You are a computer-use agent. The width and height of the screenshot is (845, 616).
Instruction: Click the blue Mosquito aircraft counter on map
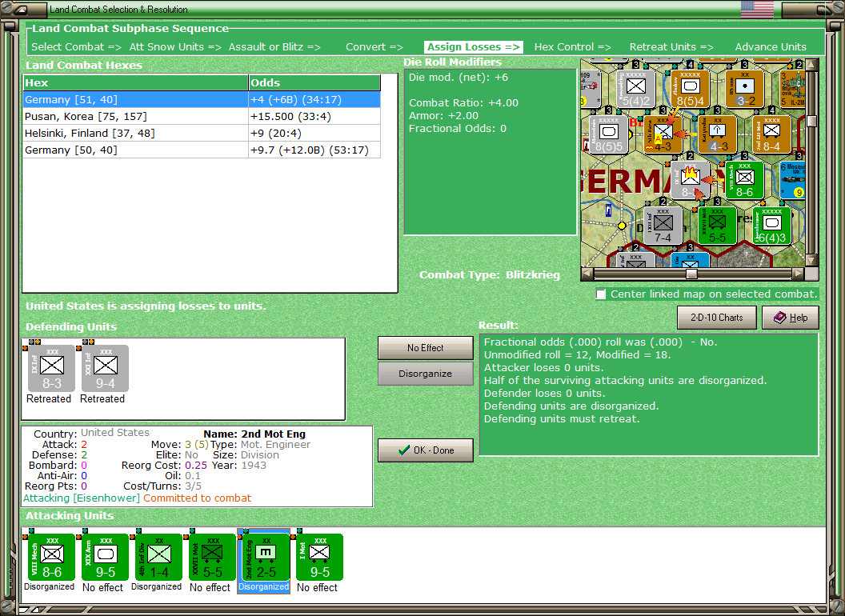(792, 180)
